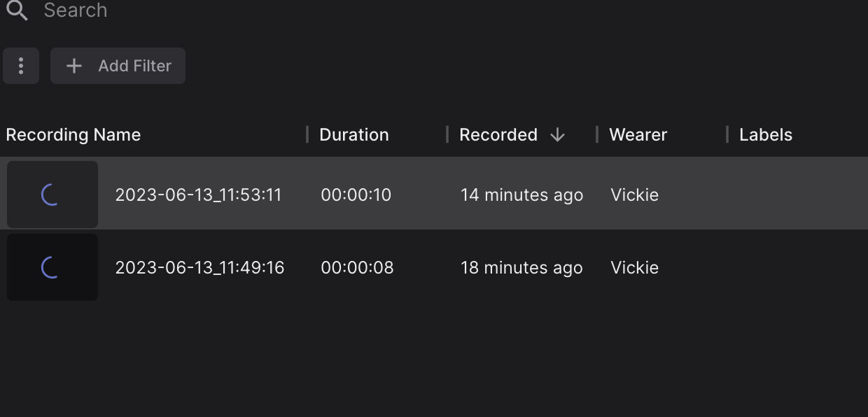Select the 00:00:08 duration cell
The image size is (868, 417).
click(357, 267)
